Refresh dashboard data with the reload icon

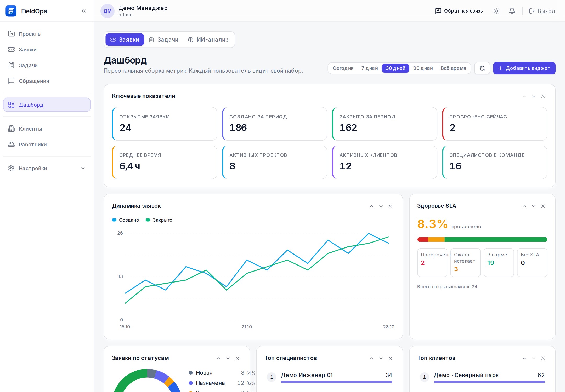tap(482, 68)
